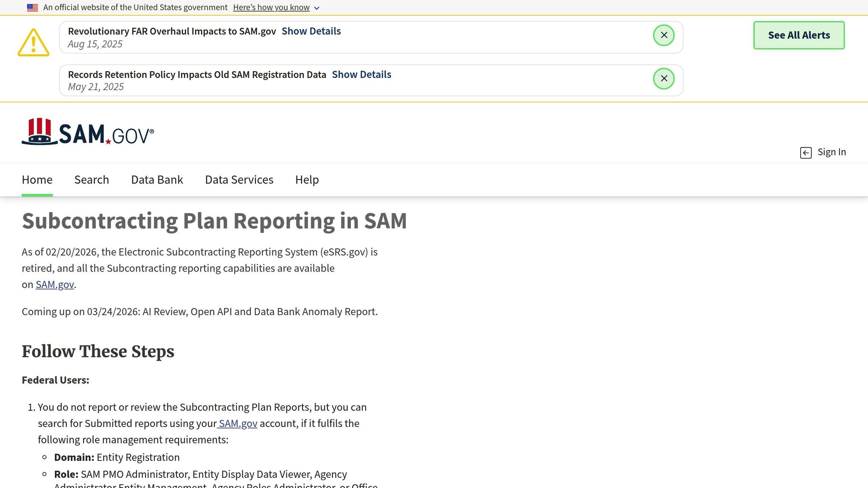The height and width of the screenshot is (488, 868).
Task: Navigate to Data Services
Action: click(239, 180)
